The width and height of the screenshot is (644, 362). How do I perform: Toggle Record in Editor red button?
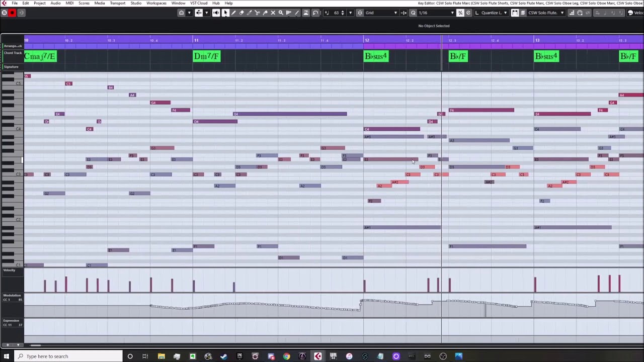click(x=12, y=13)
